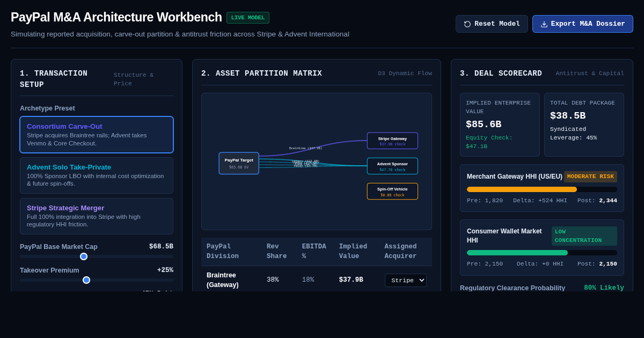Click the Archetype Preset label
644x338 pixels.
click(47, 108)
